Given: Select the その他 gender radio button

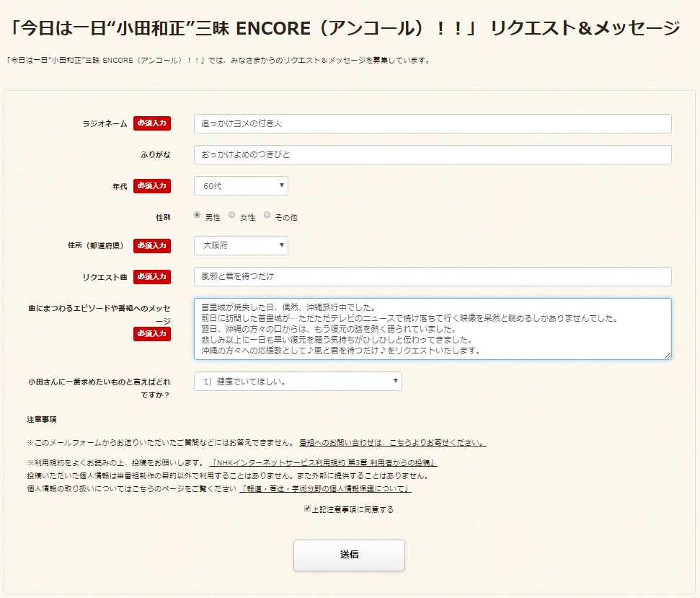Looking at the screenshot, I should pos(267,215).
